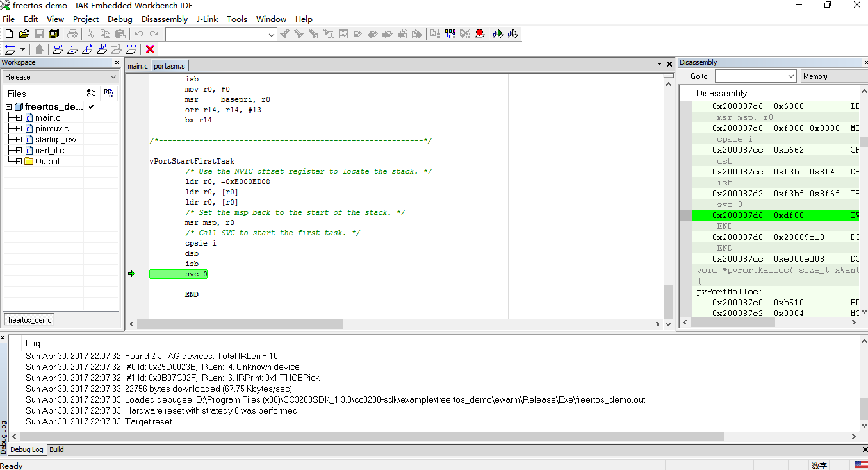Click the Redo arrow icon
Screen dimensions: 868x470
click(x=154, y=34)
